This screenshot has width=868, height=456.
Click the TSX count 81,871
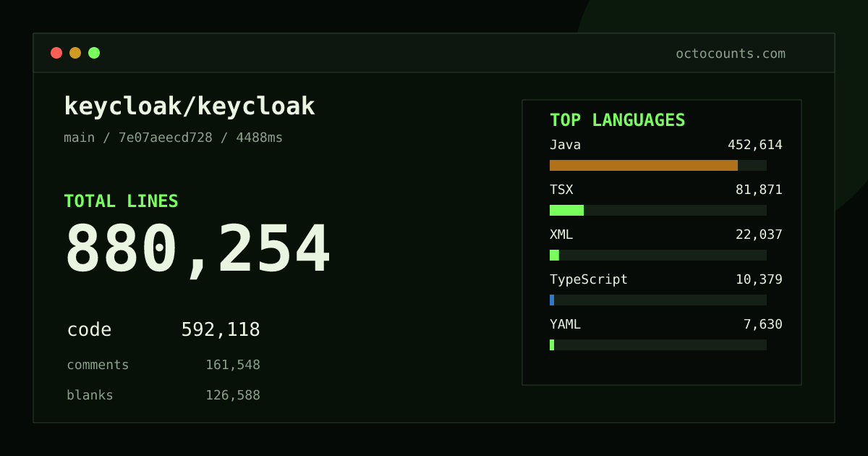(x=759, y=190)
